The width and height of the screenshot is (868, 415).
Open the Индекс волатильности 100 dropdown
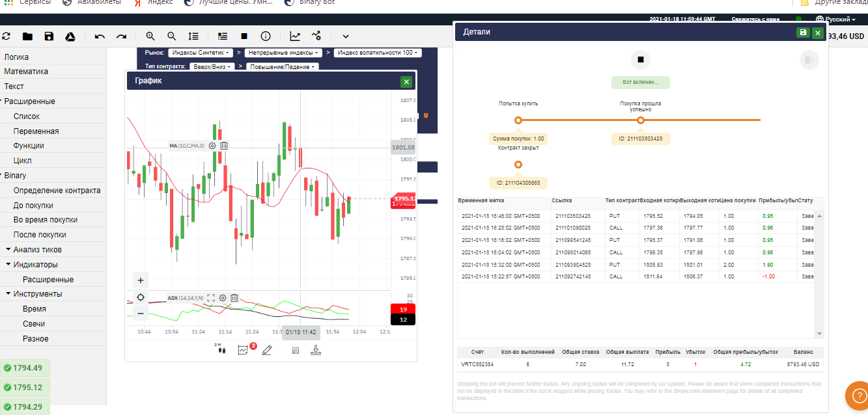[378, 53]
